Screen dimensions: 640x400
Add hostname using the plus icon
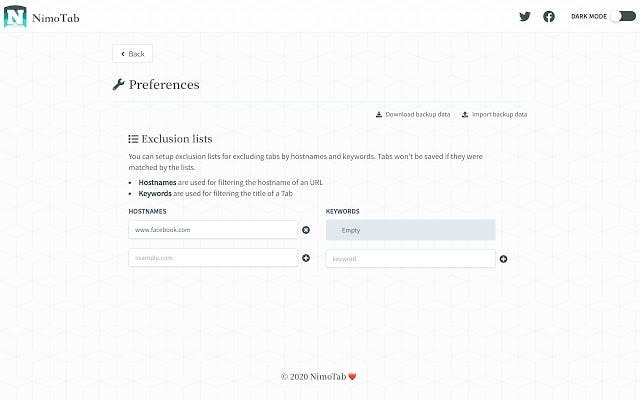(x=306, y=258)
